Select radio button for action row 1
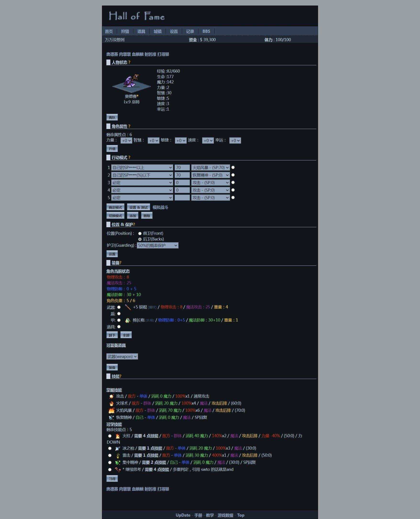The height and width of the screenshot is (519, 420). click(233, 167)
